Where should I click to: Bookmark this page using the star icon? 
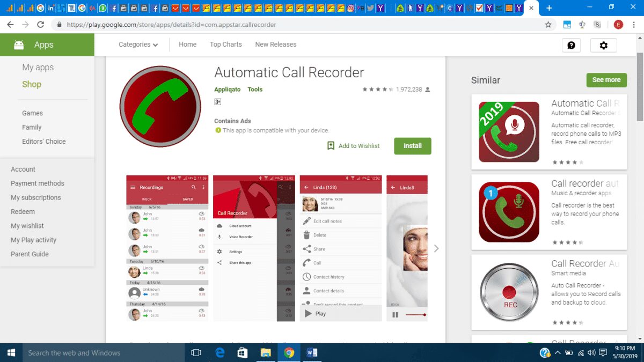pyautogui.click(x=548, y=24)
